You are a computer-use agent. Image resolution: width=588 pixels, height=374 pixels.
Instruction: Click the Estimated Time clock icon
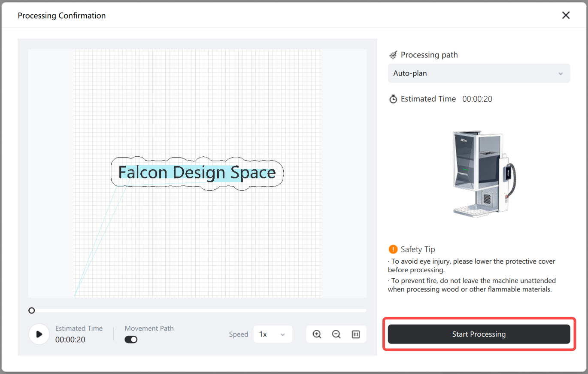393,99
